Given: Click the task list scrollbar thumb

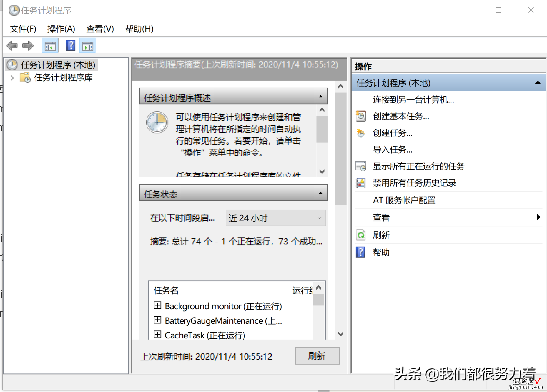Looking at the screenshot, I should (319, 299).
